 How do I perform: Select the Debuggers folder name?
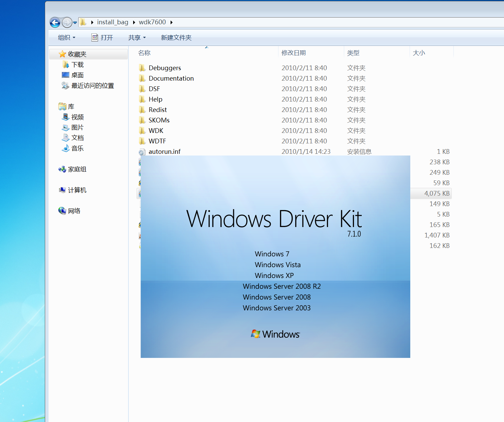[x=165, y=68]
